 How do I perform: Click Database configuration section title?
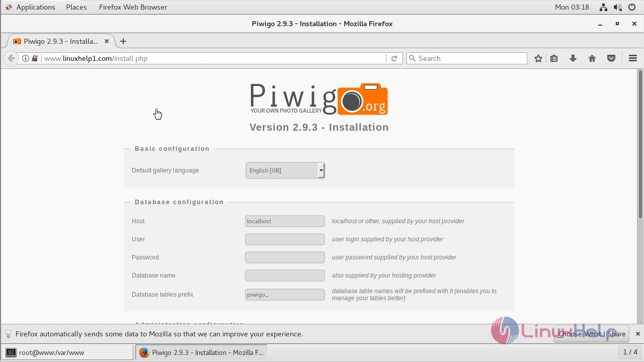pyautogui.click(x=179, y=202)
